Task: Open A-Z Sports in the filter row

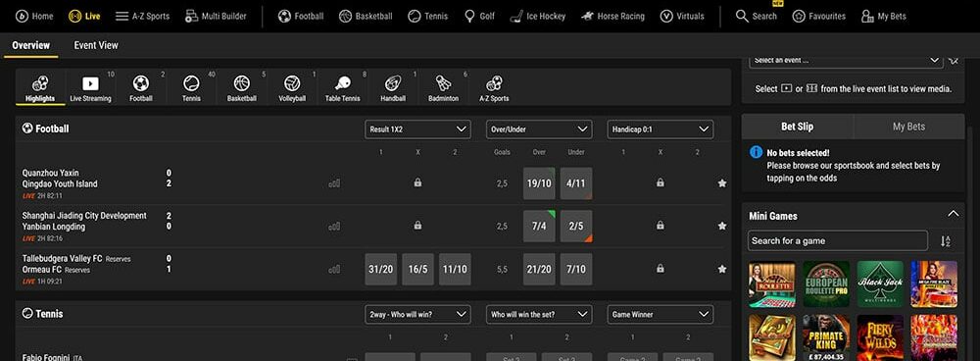Action: (494, 88)
